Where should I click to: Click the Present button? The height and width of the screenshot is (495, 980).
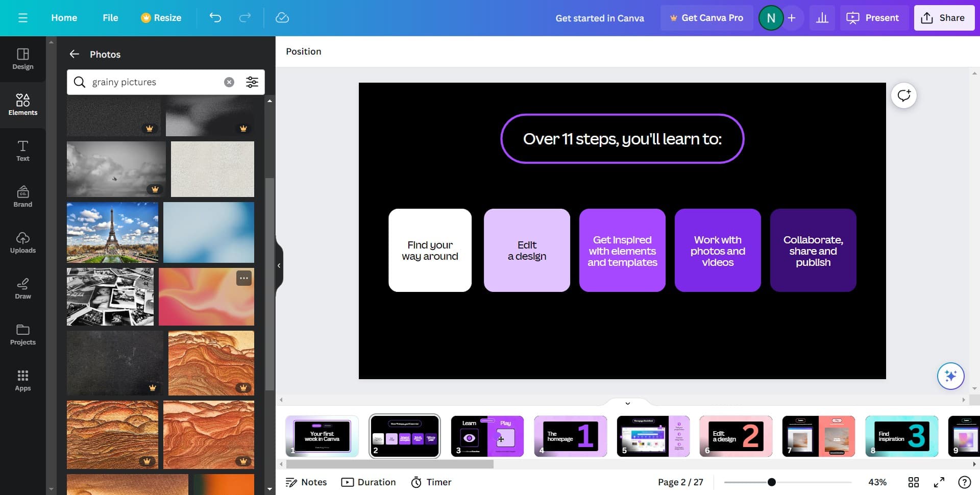coord(873,18)
